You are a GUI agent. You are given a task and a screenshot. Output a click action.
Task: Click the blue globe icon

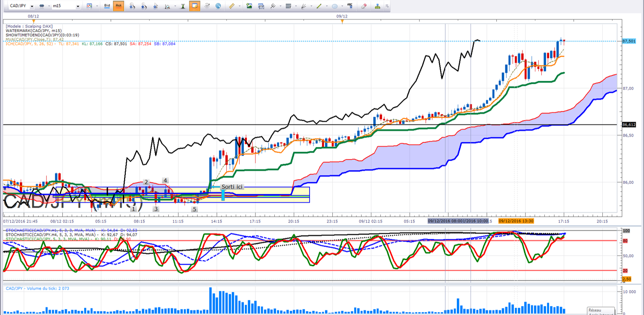[x=219, y=6]
